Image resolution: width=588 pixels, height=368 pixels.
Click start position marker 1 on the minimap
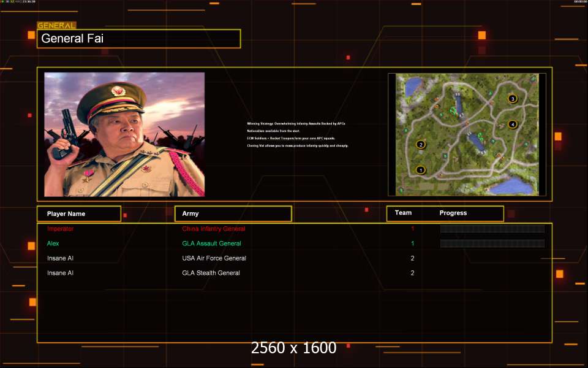[x=421, y=170]
